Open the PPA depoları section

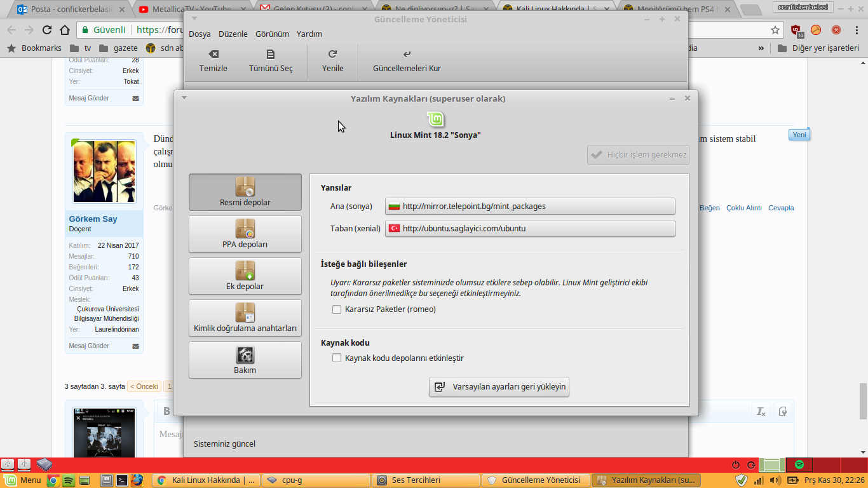pos(245,234)
